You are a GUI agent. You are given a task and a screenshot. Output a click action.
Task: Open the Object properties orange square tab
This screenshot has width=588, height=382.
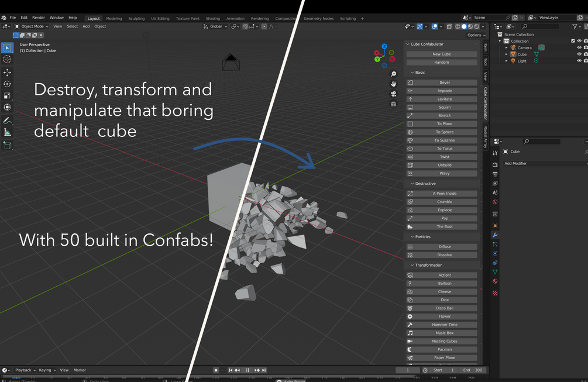[x=495, y=226]
